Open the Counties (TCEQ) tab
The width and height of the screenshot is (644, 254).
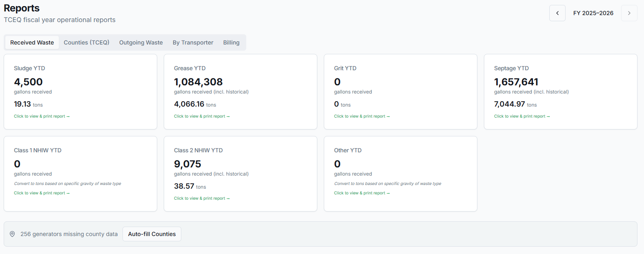pyautogui.click(x=87, y=42)
